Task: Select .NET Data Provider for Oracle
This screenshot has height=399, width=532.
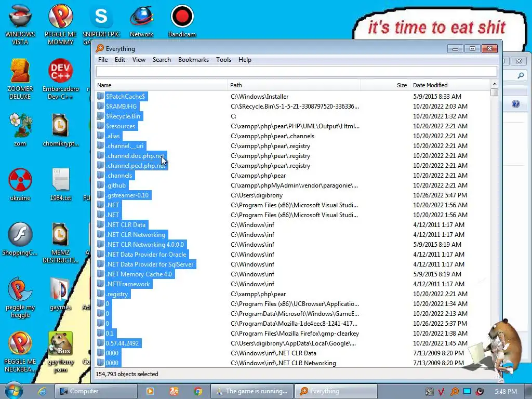Action: coord(292,255)
